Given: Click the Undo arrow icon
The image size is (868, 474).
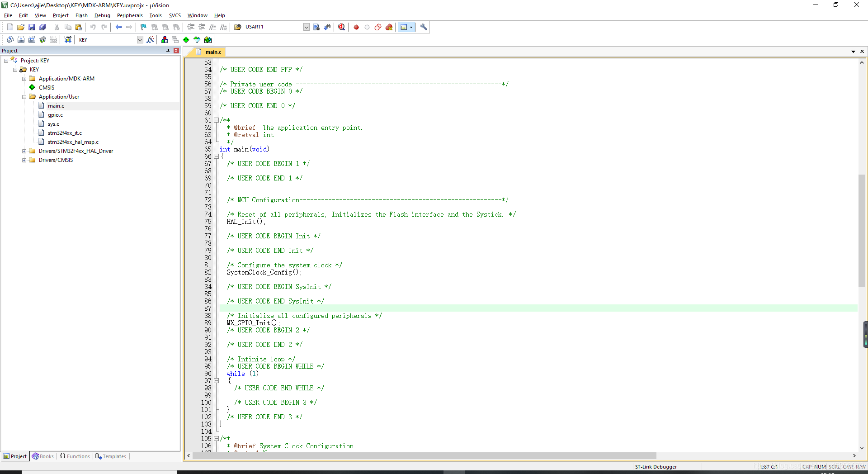Looking at the screenshot, I should [93, 27].
